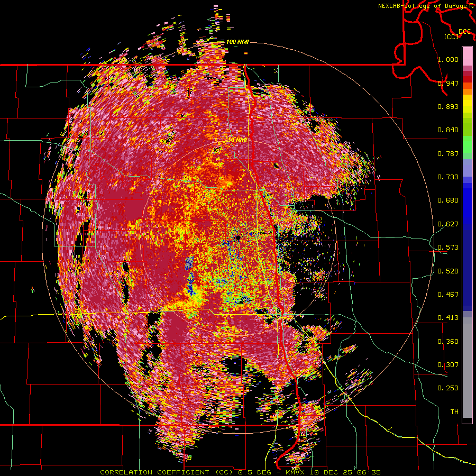Click the CORRELATION COEFFICIENT (CC) caption text
The width and height of the screenshot is (476, 476).
coord(167,472)
